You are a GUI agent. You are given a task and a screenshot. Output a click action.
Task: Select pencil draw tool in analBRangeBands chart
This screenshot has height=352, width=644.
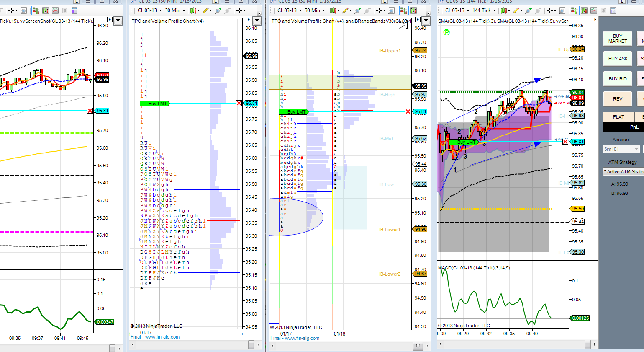[346, 10]
